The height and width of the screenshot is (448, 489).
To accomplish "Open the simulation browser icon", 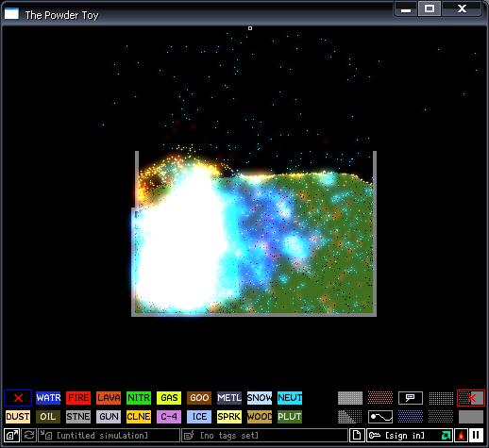I will tap(12, 436).
